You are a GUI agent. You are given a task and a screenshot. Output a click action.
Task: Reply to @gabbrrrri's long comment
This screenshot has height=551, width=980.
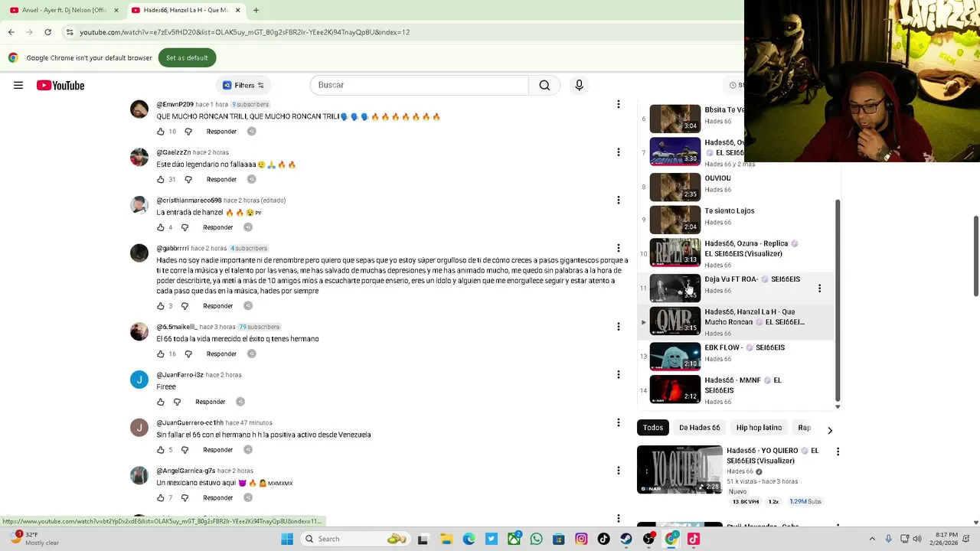pos(217,306)
